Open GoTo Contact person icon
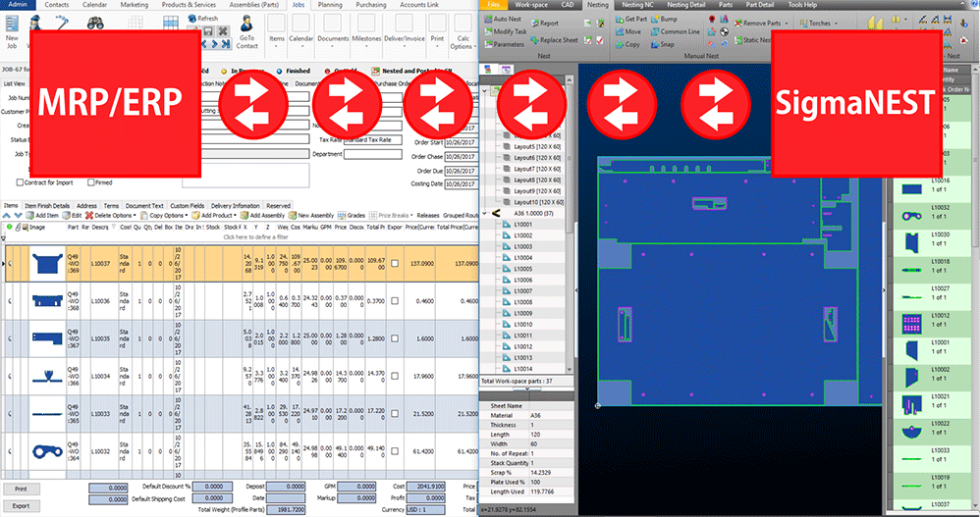The height and width of the screenshot is (517, 980). (246, 24)
